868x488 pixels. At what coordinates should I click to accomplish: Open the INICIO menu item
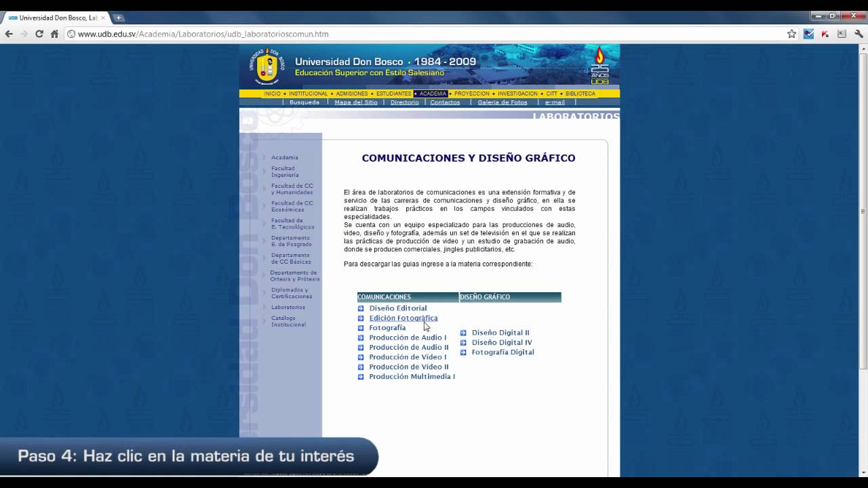click(272, 94)
